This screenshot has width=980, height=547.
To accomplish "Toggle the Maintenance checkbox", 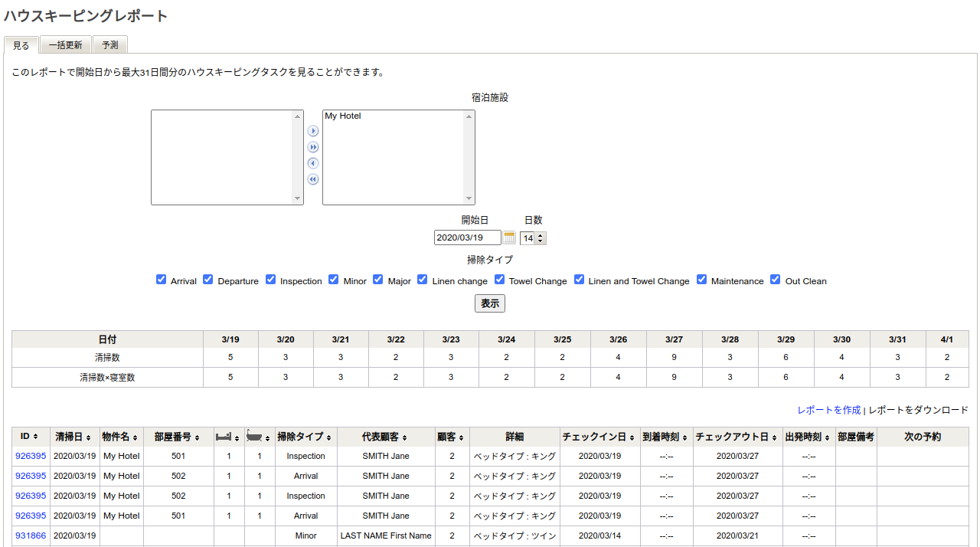I will tap(701, 280).
